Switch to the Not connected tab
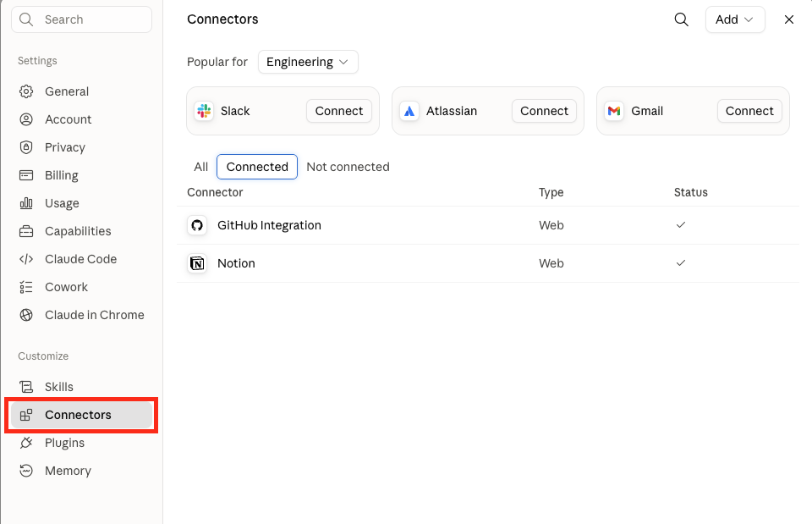 point(348,167)
